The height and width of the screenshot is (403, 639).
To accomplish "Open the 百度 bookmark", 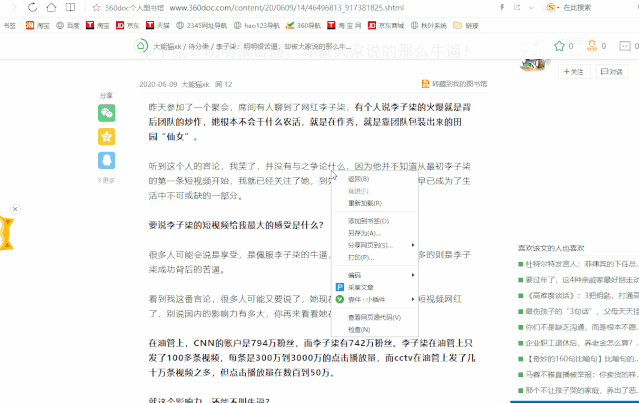I will [68, 25].
